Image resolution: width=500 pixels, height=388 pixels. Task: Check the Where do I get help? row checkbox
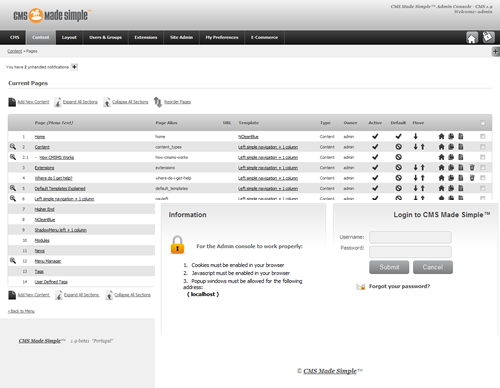[482, 178]
